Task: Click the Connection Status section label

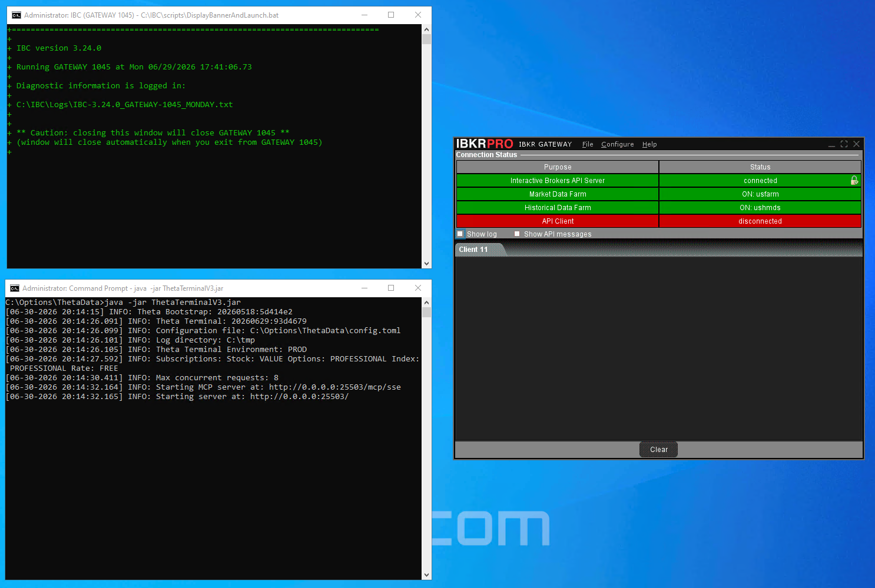Action: coord(486,155)
